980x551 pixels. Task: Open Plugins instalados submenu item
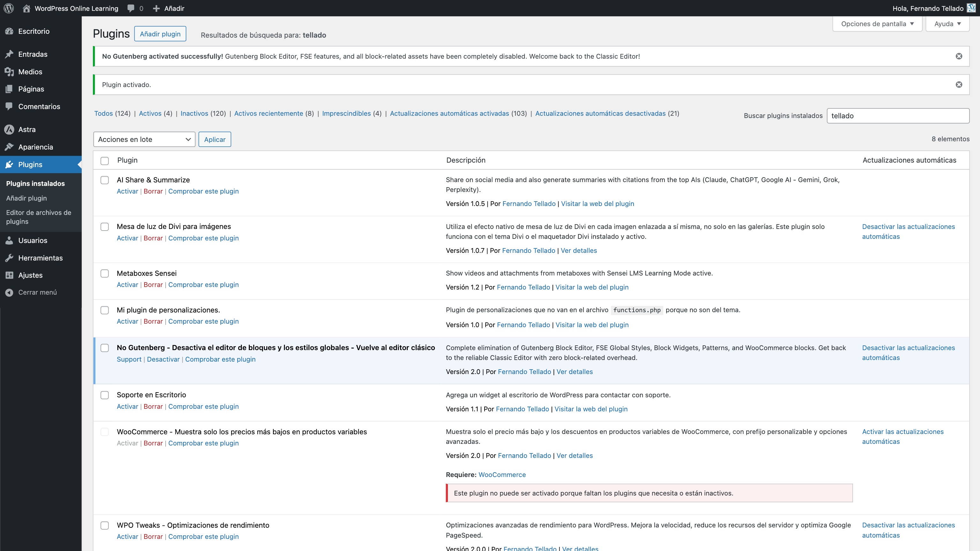(35, 183)
